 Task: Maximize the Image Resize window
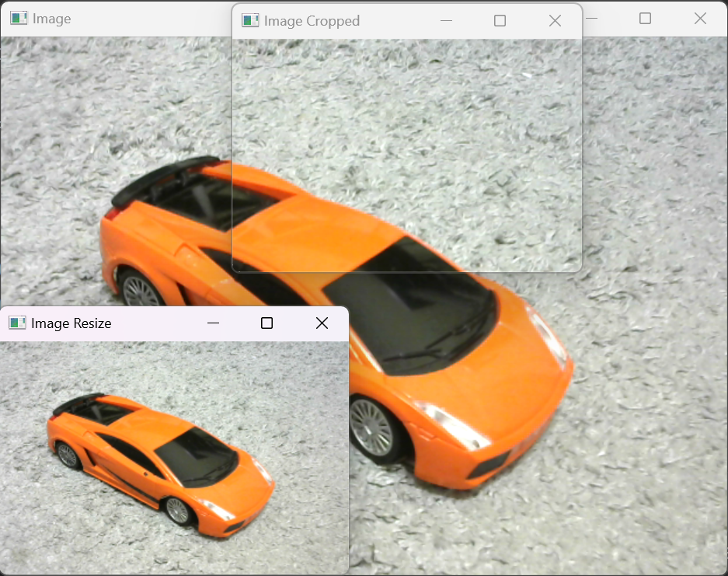(x=266, y=323)
